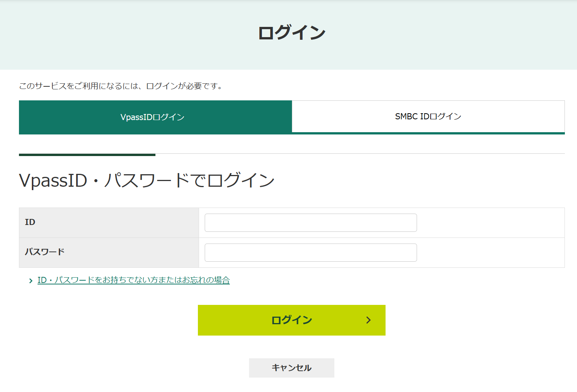Switch to the SMBC IDログイン tab
Image resolution: width=577 pixels, height=392 pixels.
pyautogui.click(x=428, y=116)
